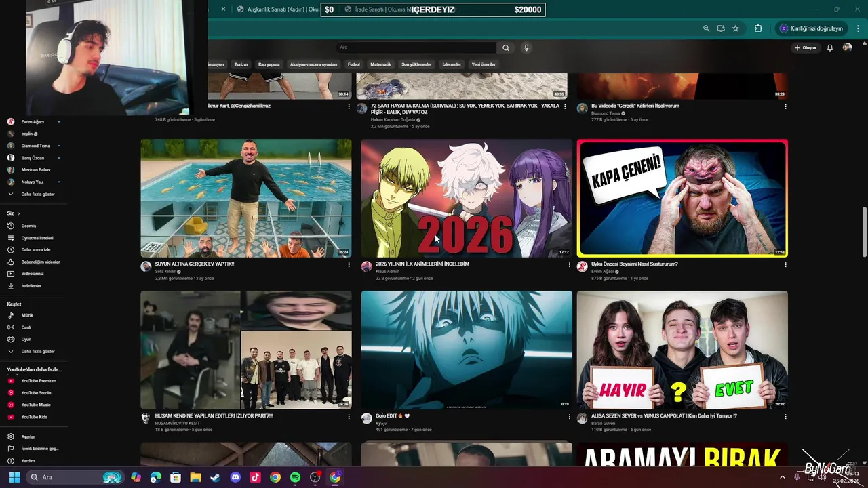Expand the Siz section chevron

click(x=18, y=213)
